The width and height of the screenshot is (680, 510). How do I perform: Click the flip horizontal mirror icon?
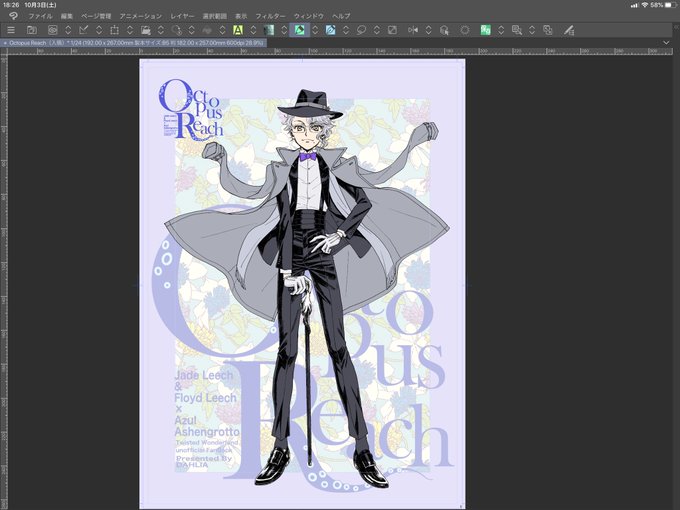pyautogui.click(x=413, y=30)
